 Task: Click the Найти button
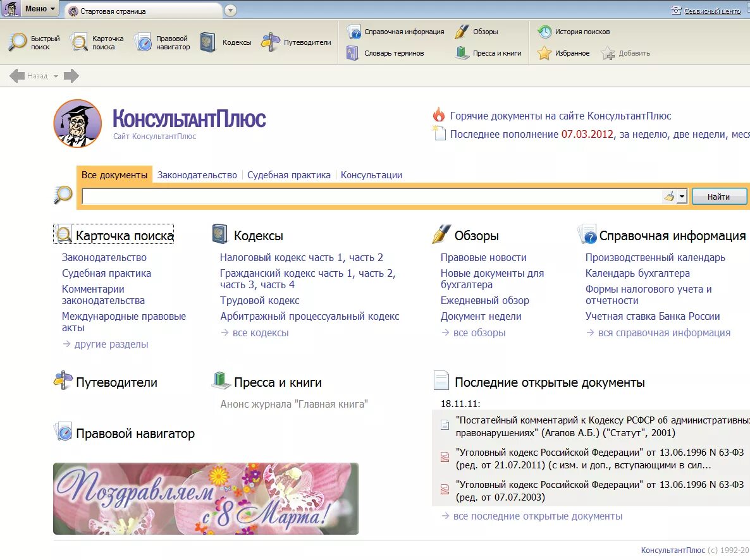(x=719, y=197)
